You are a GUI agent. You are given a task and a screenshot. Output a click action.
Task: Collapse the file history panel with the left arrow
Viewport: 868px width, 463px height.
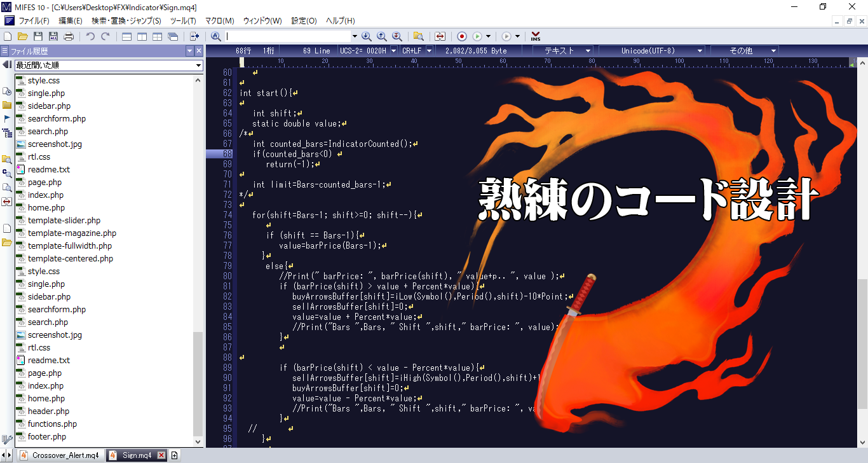(x=7, y=65)
